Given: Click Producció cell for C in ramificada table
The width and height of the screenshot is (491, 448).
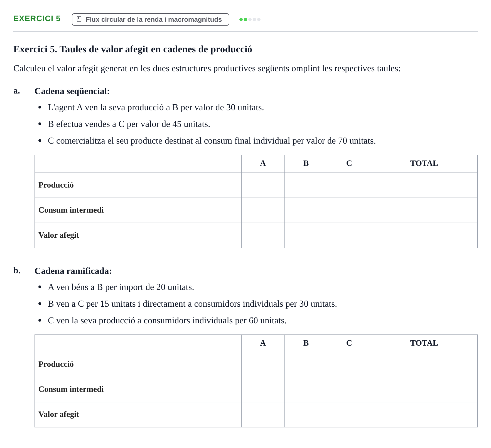Looking at the screenshot, I should pyautogui.click(x=349, y=365).
